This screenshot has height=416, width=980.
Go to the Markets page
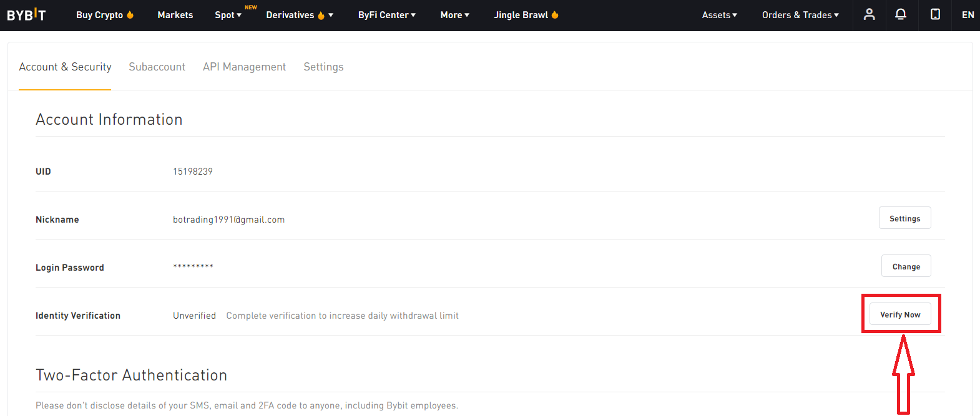tap(175, 15)
